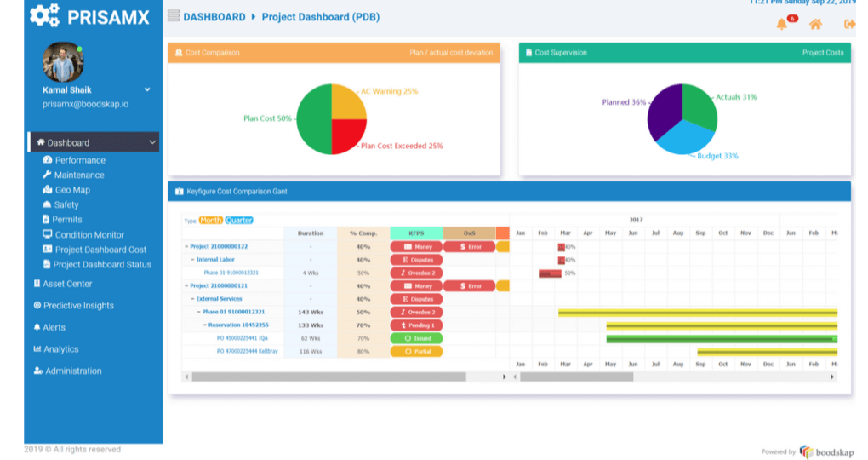Expand the Kamal Shaik user dropdown
868x460 pixels.
point(147,89)
